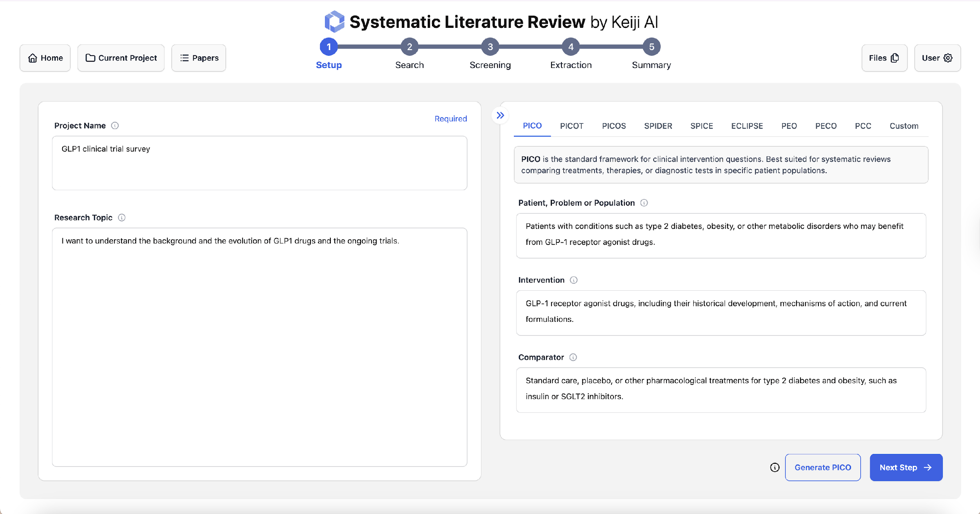This screenshot has width=980, height=514.
Task: Click the Research Topic text area
Action: 260,347
